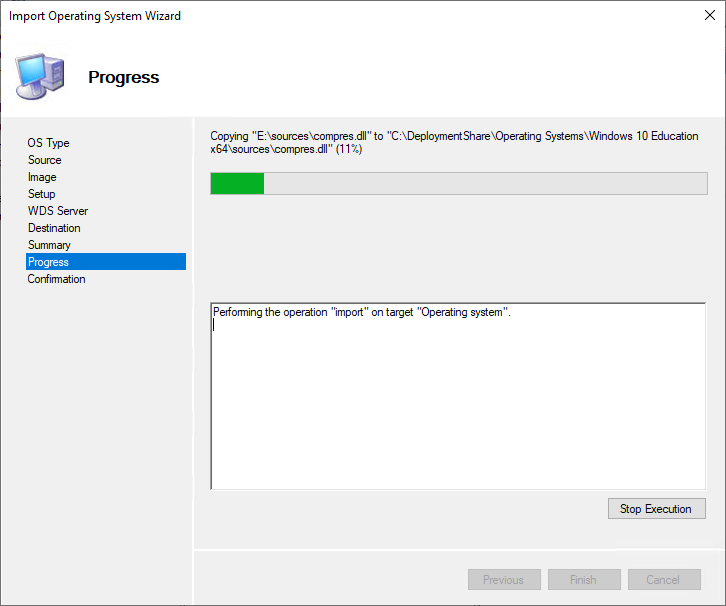Click the Finish button
This screenshot has height=606, width=726.
(x=583, y=580)
